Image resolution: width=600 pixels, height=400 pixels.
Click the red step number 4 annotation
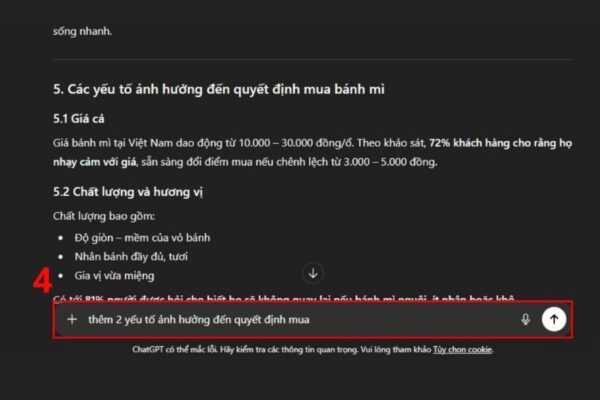(x=42, y=281)
